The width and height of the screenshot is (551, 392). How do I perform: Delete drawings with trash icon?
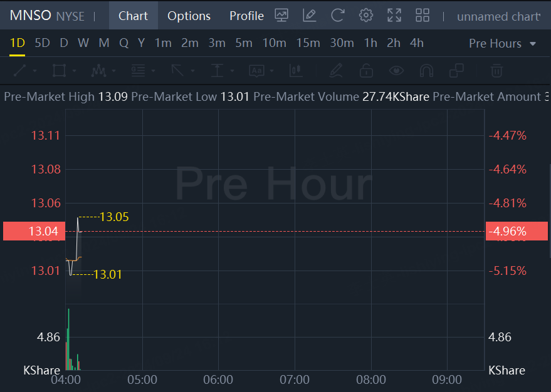[496, 71]
